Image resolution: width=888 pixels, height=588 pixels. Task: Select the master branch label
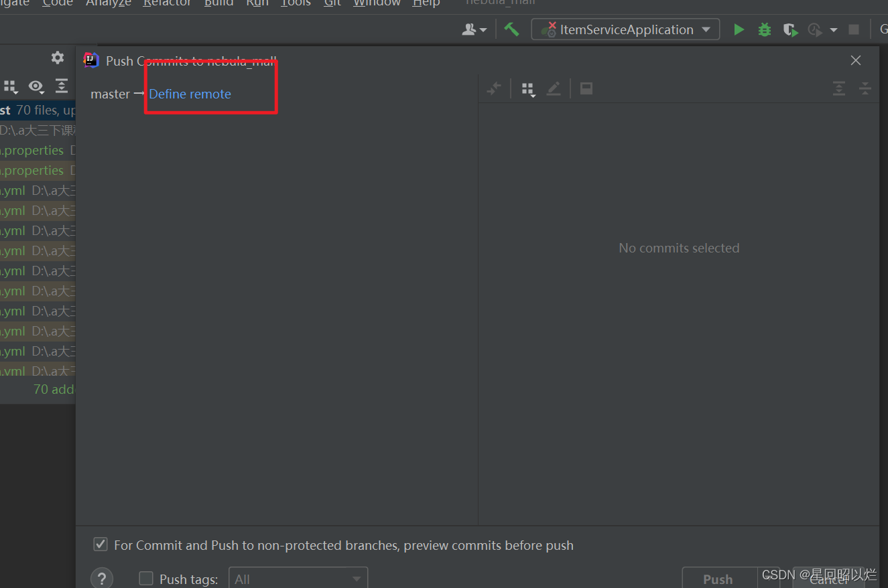(111, 94)
